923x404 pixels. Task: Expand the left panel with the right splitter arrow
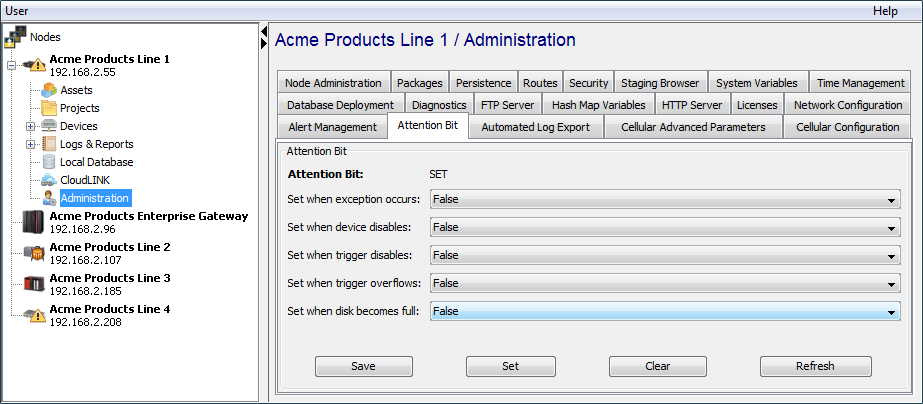[264, 43]
